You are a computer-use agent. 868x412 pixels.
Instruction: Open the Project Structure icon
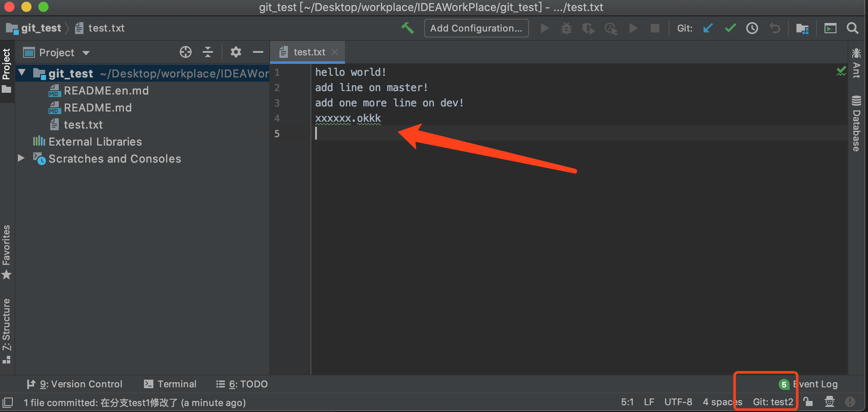(802, 28)
